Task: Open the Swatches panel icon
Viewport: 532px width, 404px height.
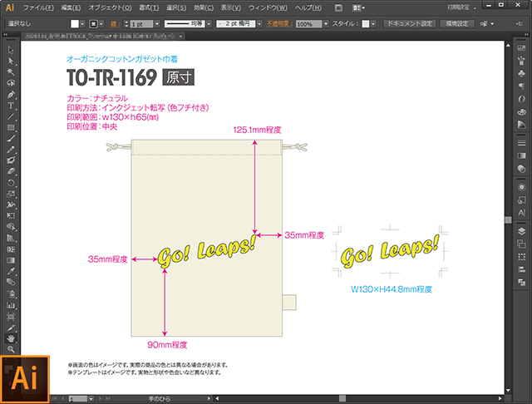Action: pos(521,48)
